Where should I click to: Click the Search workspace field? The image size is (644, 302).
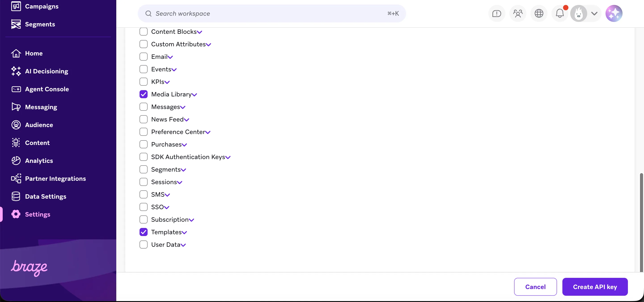(x=272, y=13)
